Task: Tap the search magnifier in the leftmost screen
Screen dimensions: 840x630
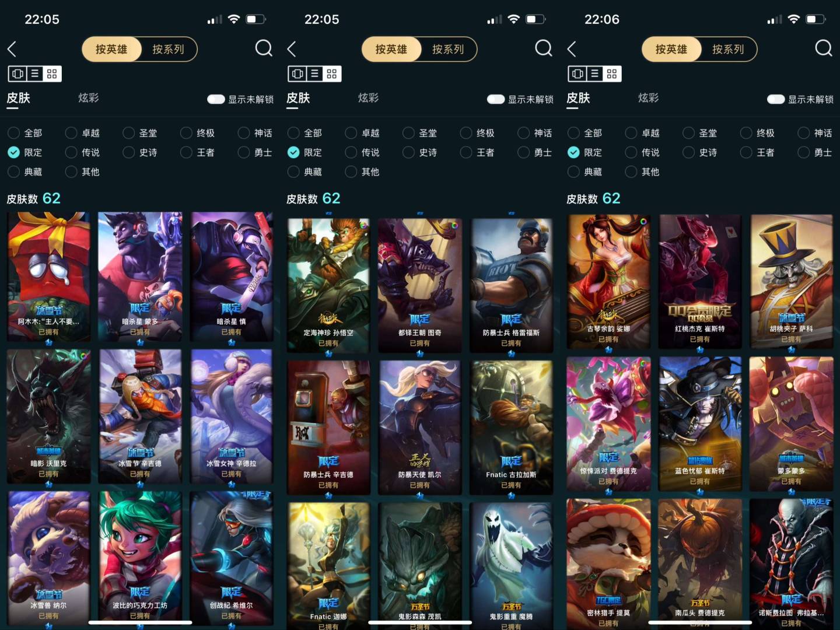Action: coord(264,48)
